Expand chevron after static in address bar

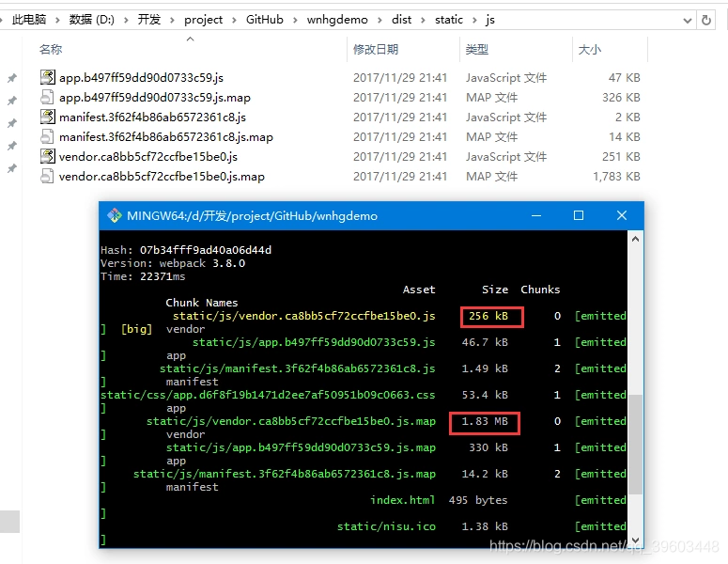click(474, 20)
